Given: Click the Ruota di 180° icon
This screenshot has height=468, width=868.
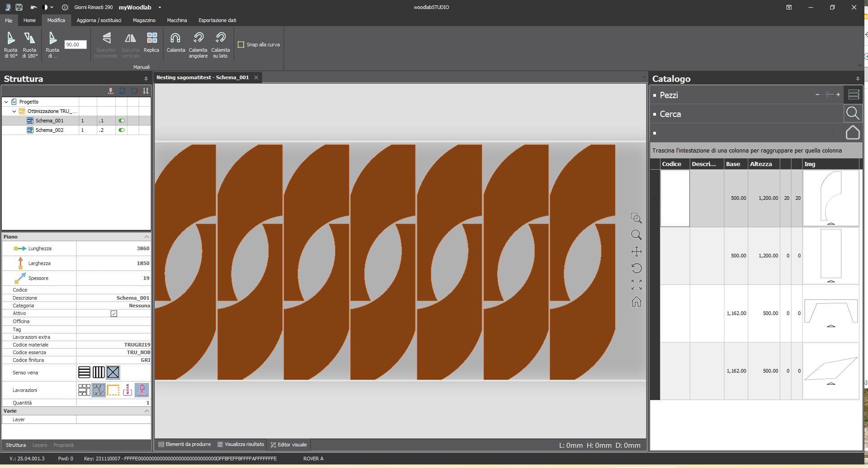Looking at the screenshot, I should coord(30,39).
